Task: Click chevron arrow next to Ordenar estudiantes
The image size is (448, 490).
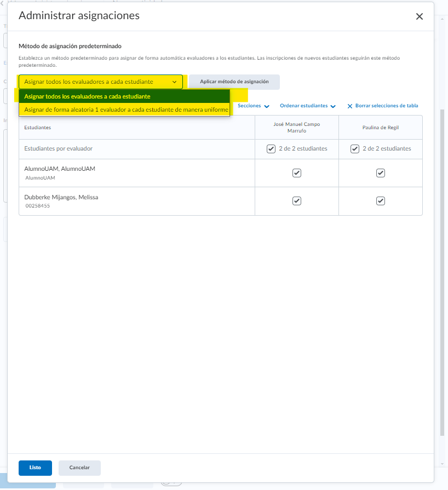Action: 333,106
